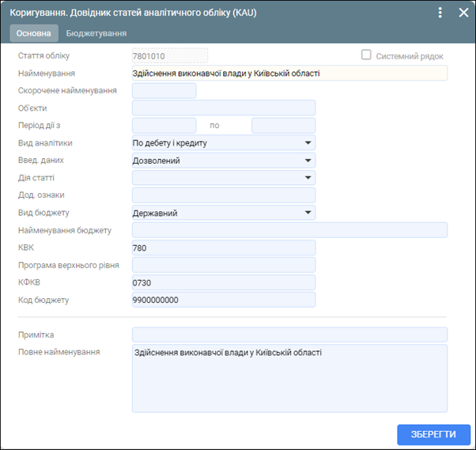Switch to the Бюджетування tab
Viewport: 476px width, 450px height.
96,33
